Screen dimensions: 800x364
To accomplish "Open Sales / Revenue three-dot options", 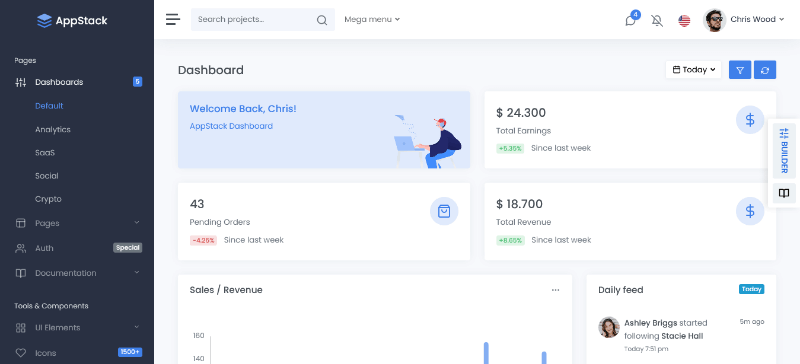I will (x=555, y=290).
